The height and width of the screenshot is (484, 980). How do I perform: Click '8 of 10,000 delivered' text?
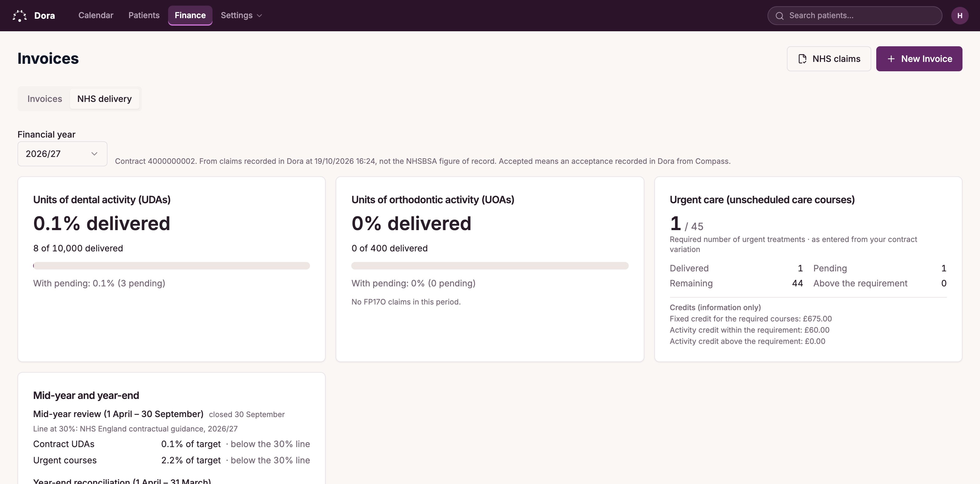coord(78,249)
